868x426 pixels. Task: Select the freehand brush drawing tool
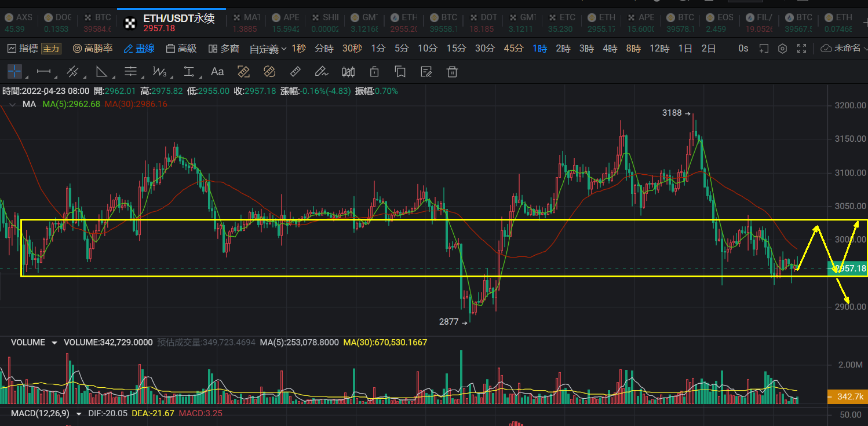pyautogui.click(x=321, y=72)
